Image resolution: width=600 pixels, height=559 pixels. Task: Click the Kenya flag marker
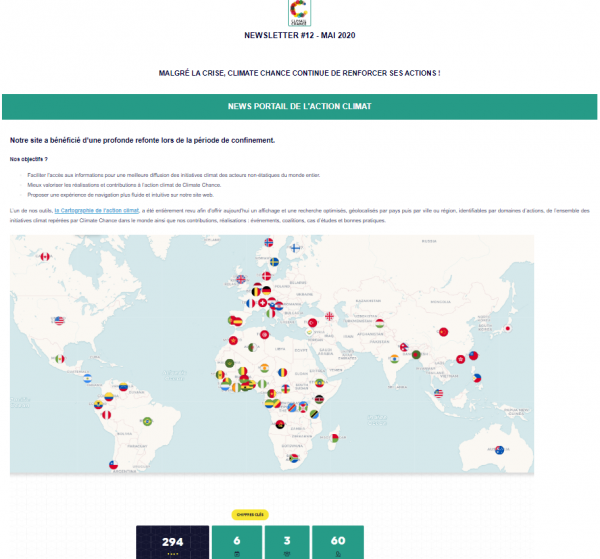pyautogui.click(x=319, y=399)
